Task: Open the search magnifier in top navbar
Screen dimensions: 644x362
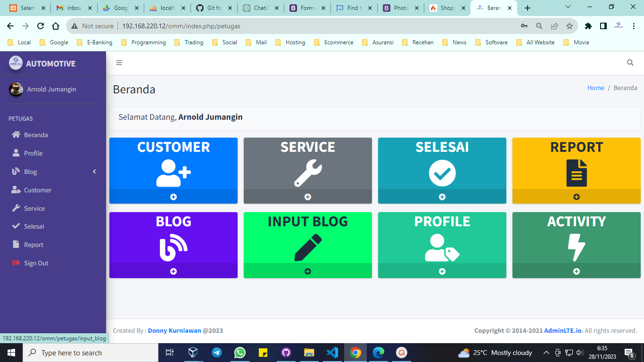Action: pos(630,63)
